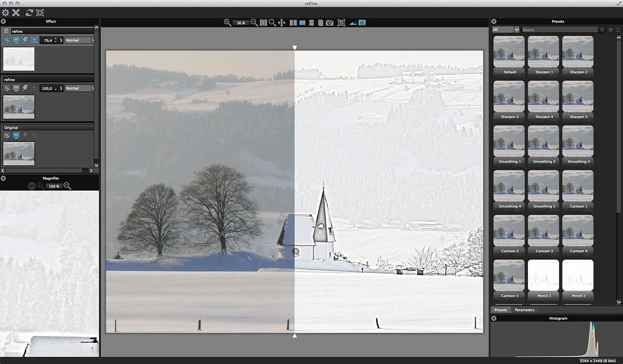623x364 pixels.
Task: Click the fullscreen frame icon beside refresh
Action: pyautogui.click(x=40, y=12)
